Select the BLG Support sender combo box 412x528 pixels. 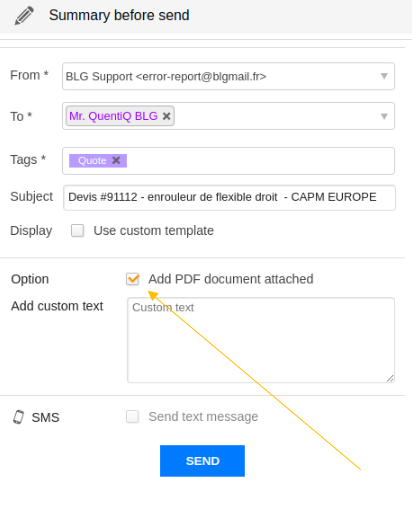coord(228,76)
